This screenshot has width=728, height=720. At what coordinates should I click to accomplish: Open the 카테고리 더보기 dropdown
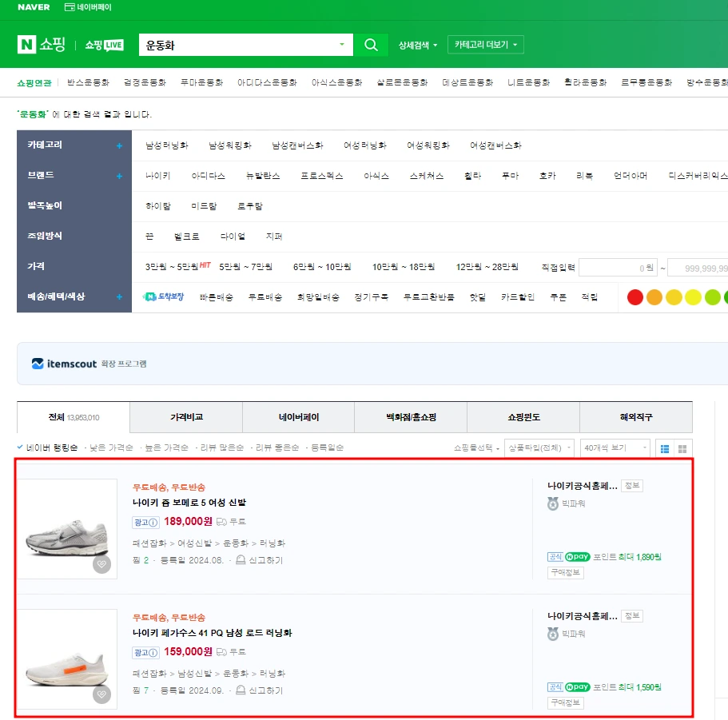[x=486, y=45]
